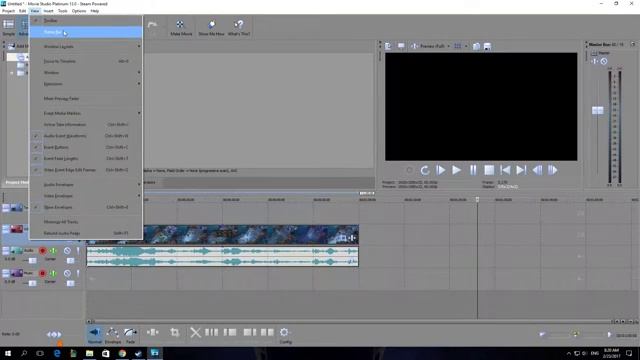Toggle Audio Event Waveforms menu option
Image resolution: width=640 pixels, height=360 pixels.
(x=87, y=136)
